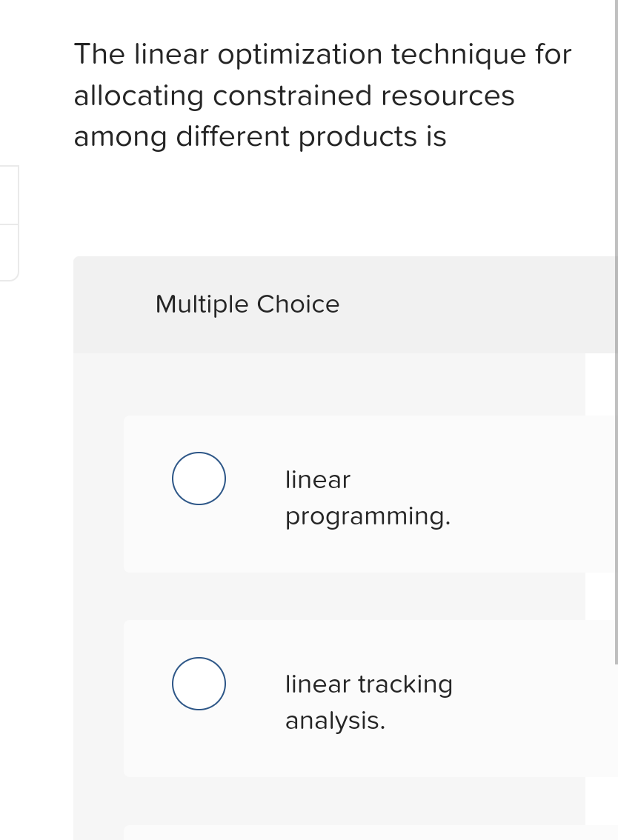Screen dimensions: 618x840
Task: Select the radio button for linear tracking analysis
Action: pos(199,683)
